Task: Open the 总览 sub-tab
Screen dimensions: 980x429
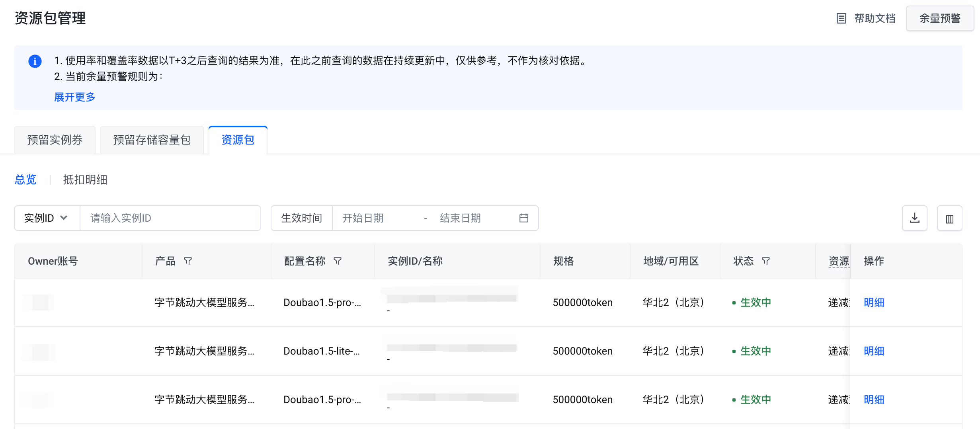Action: 25,179
